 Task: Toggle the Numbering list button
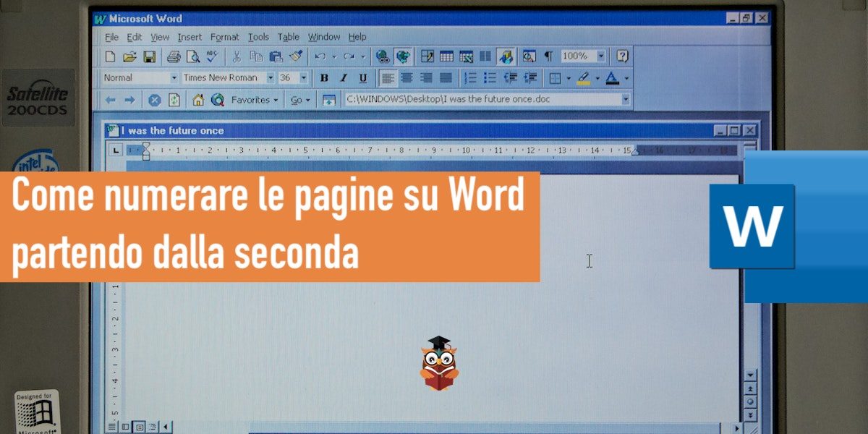coord(470,77)
